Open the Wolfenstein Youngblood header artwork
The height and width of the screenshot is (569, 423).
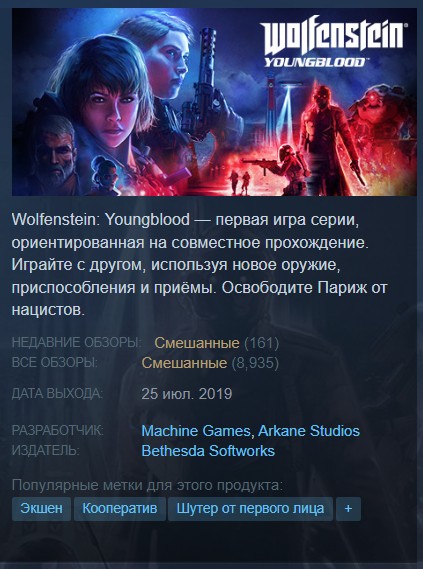point(214,102)
